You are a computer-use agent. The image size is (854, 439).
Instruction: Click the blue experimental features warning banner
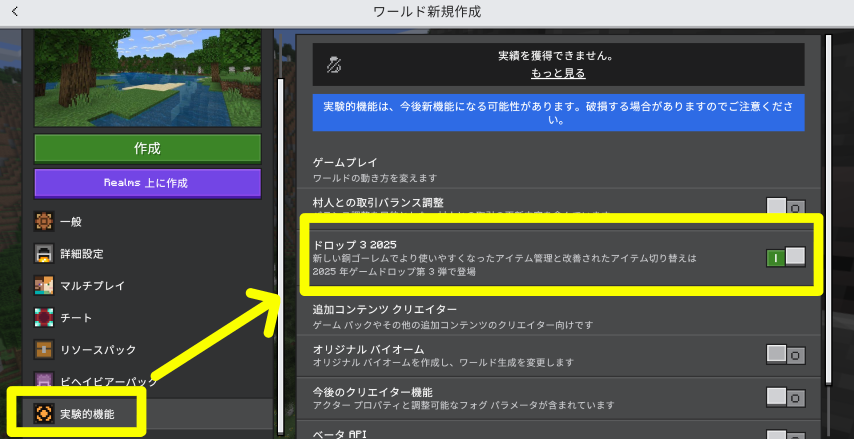558,113
